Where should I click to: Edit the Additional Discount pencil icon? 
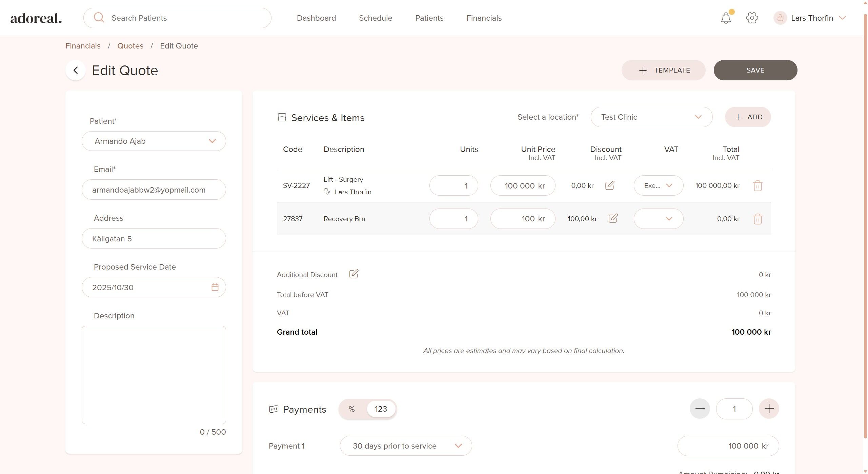pyautogui.click(x=354, y=274)
